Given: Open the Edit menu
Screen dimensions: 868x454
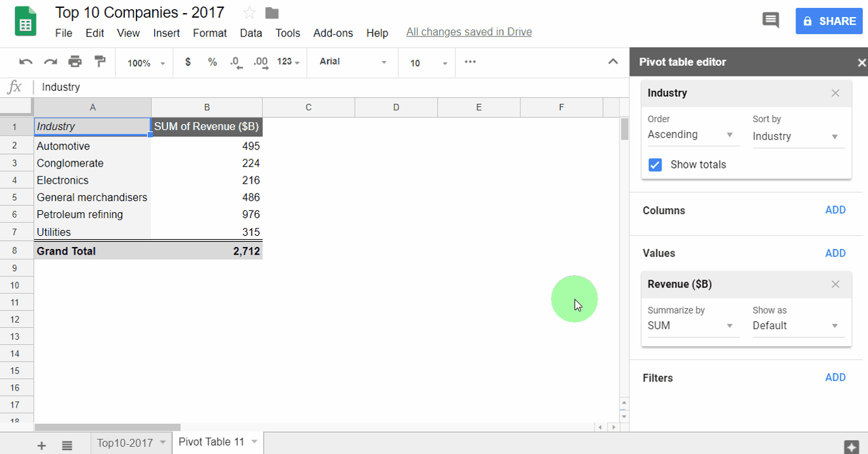Looking at the screenshot, I should pyautogui.click(x=95, y=33).
